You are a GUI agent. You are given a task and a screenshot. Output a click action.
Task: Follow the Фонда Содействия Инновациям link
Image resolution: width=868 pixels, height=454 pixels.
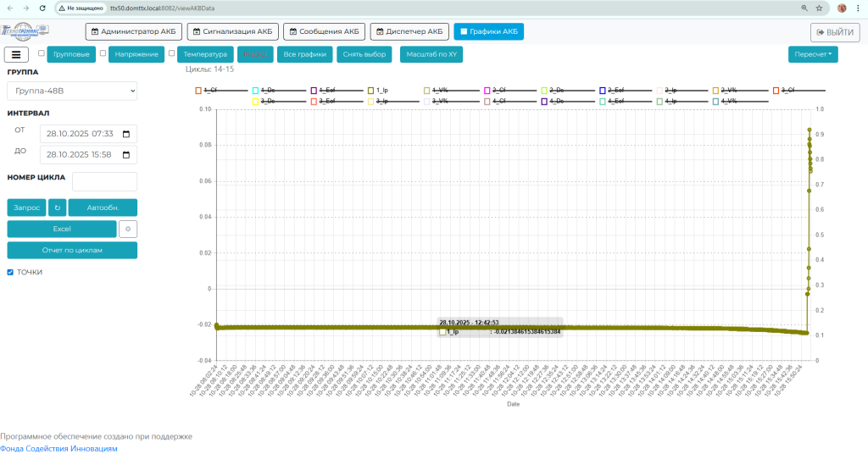58,448
